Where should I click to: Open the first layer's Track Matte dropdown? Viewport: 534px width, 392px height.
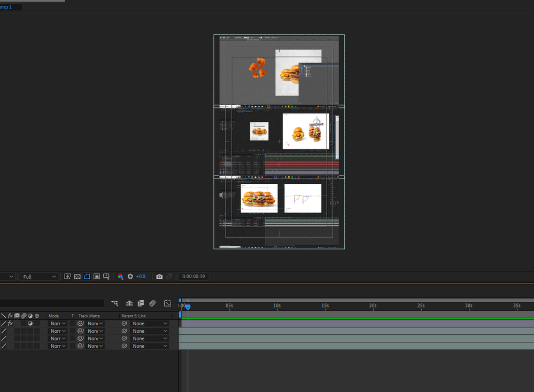(x=95, y=323)
